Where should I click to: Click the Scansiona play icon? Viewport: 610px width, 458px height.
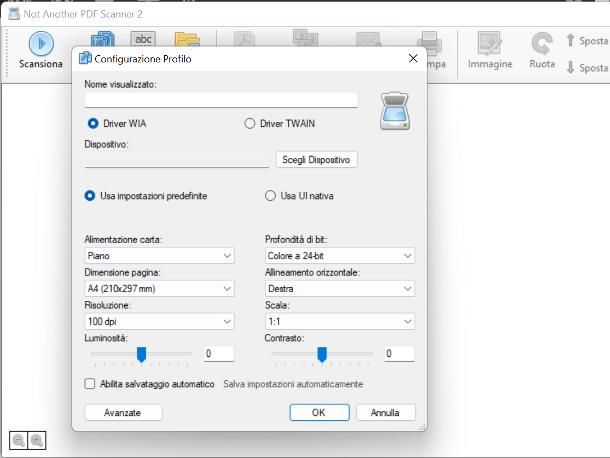[x=41, y=44]
